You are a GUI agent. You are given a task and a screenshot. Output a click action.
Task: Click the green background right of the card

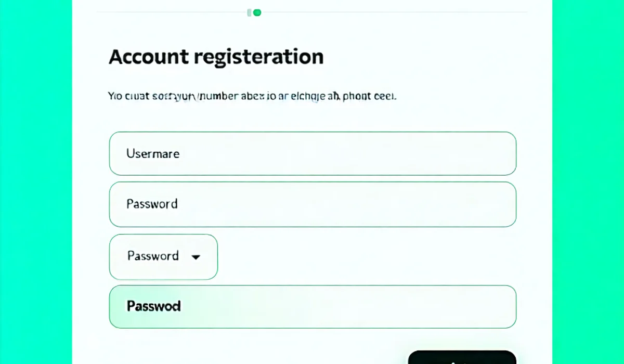588,182
